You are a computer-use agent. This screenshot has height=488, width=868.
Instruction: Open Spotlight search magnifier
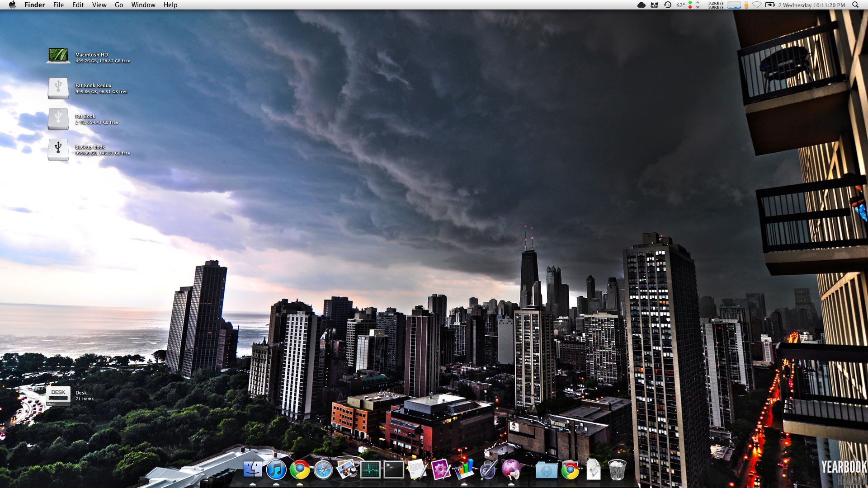pyautogui.click(x=855, y=5)
